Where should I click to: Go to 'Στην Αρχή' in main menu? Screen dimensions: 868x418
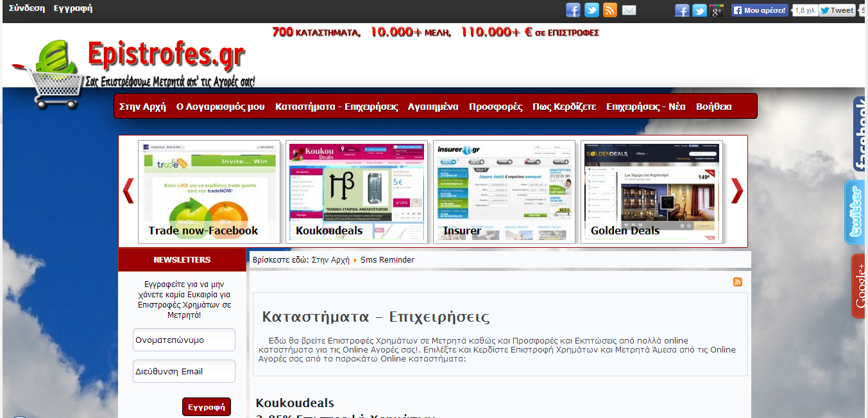[142, 107]
